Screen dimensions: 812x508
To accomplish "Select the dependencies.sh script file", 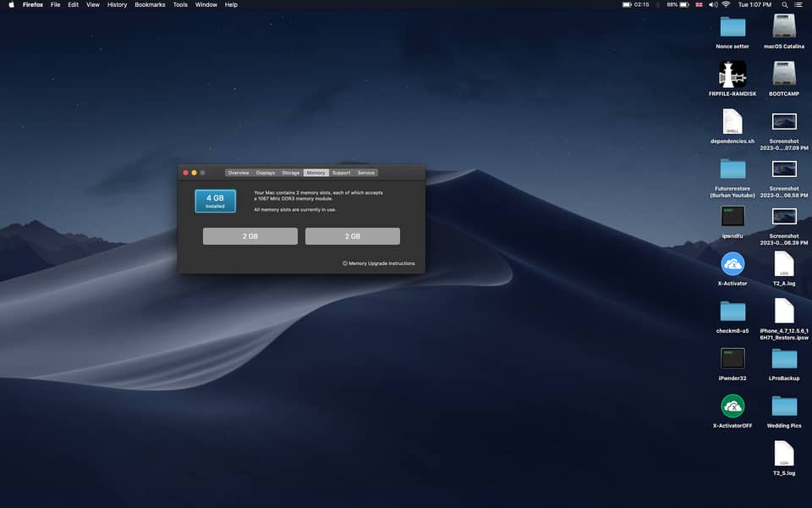I will click(x=732, y=121).
